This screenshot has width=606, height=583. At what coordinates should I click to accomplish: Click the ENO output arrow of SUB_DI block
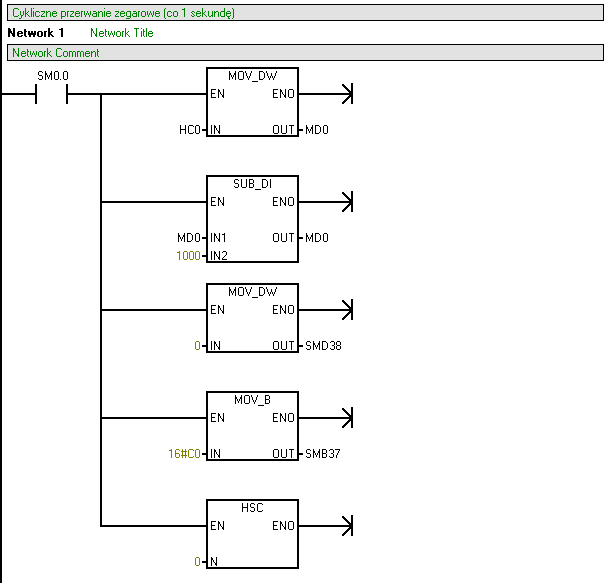point(347,202)
